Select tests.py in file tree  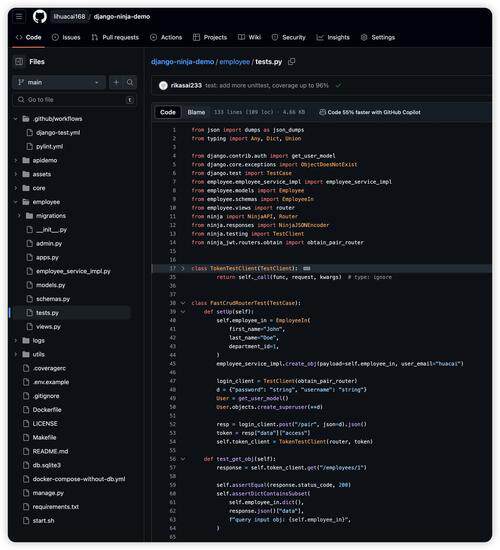coord(47,313)
